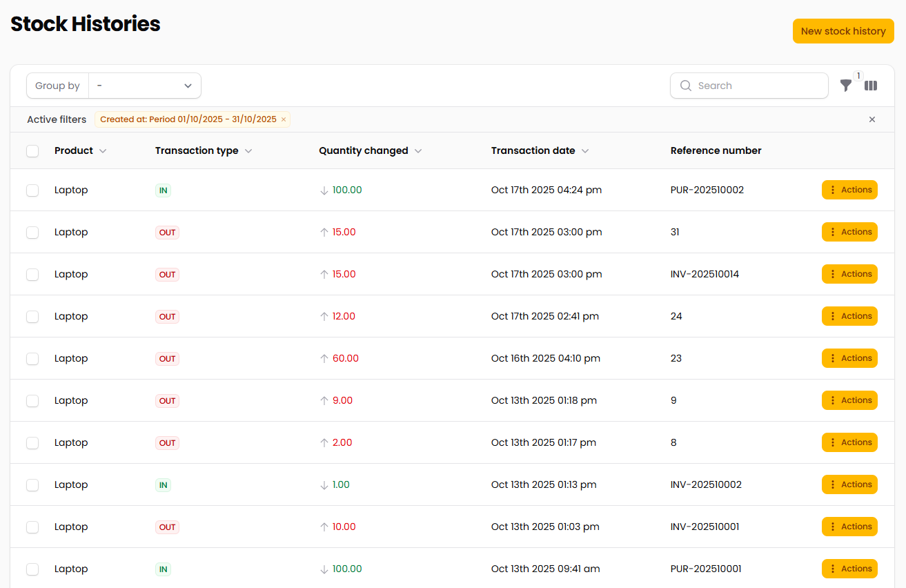This screenshot has height=588, width=906.
Task: Select the checkbox for reference 23 row
Action: point(32,359)
